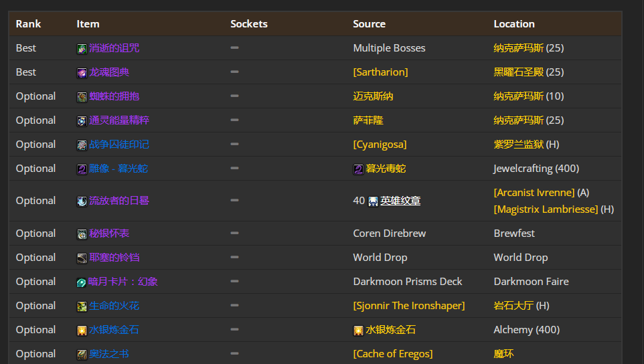
Task: Click the 战争囚徒印记 item icon
Action: click(82, 145)
